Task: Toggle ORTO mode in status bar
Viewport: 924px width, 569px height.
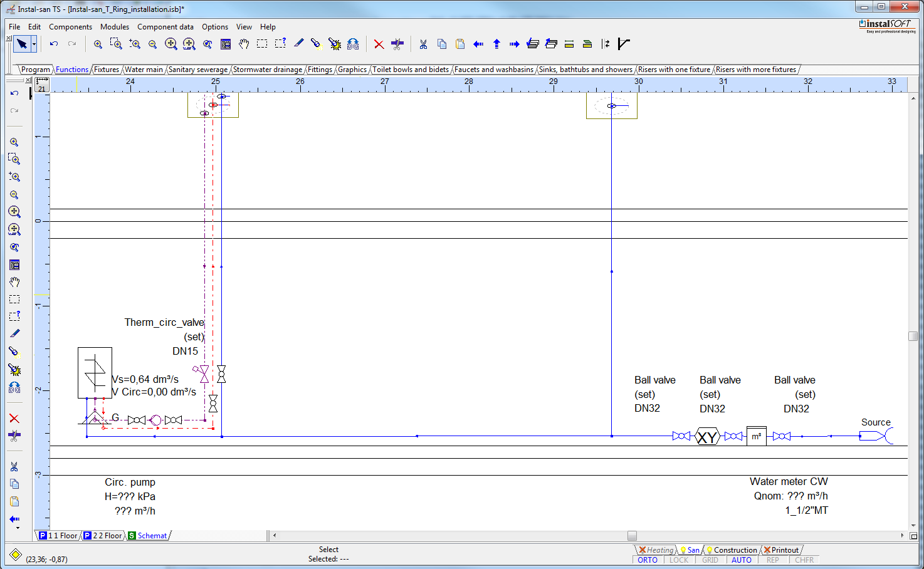Action: pos(648,560)
